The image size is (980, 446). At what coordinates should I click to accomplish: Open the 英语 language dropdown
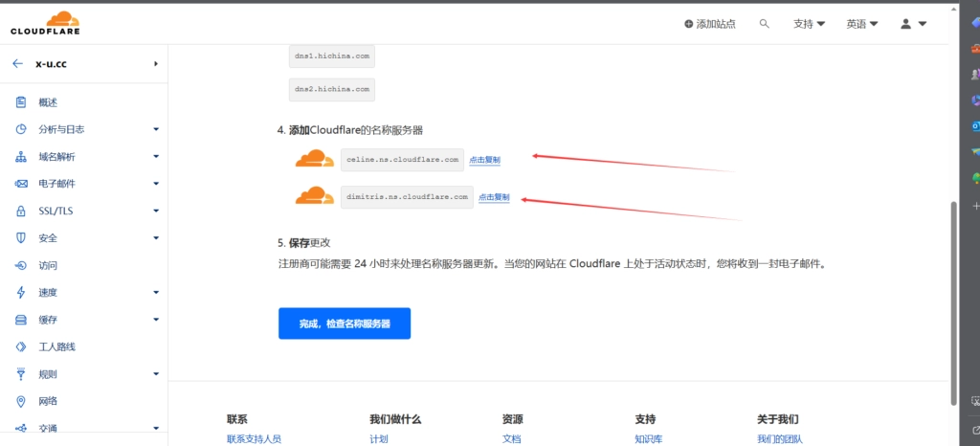click(862, 24)
